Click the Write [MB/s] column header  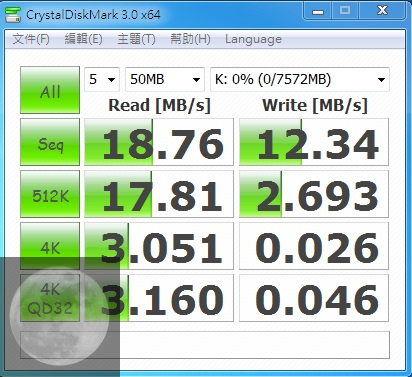[x=315, y=106]
